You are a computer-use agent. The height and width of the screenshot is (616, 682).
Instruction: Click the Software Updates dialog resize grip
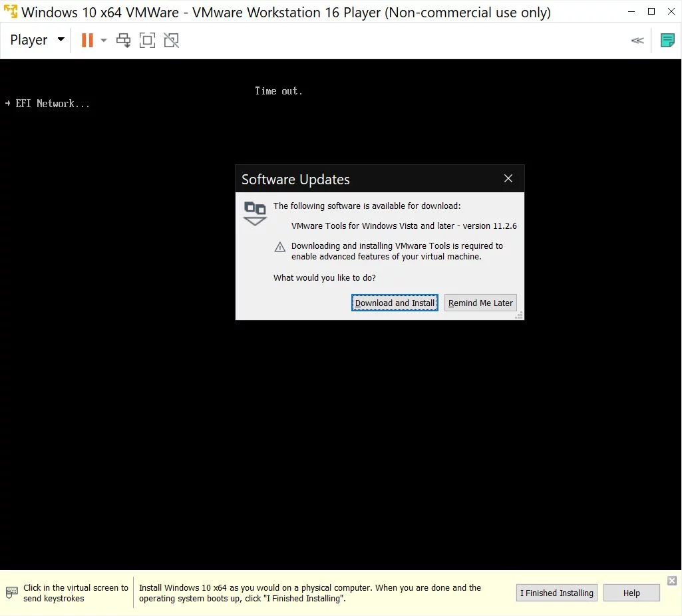(x=519, y=315)
